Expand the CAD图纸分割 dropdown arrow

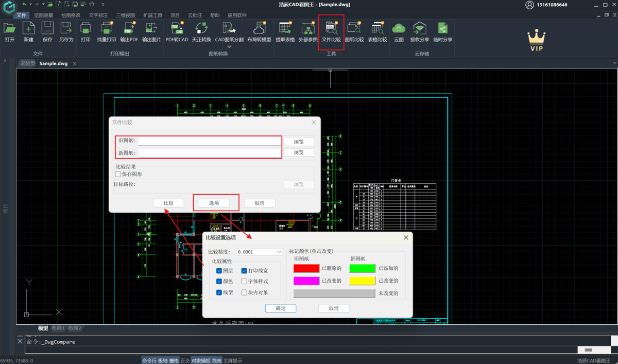tap(229, 47)
